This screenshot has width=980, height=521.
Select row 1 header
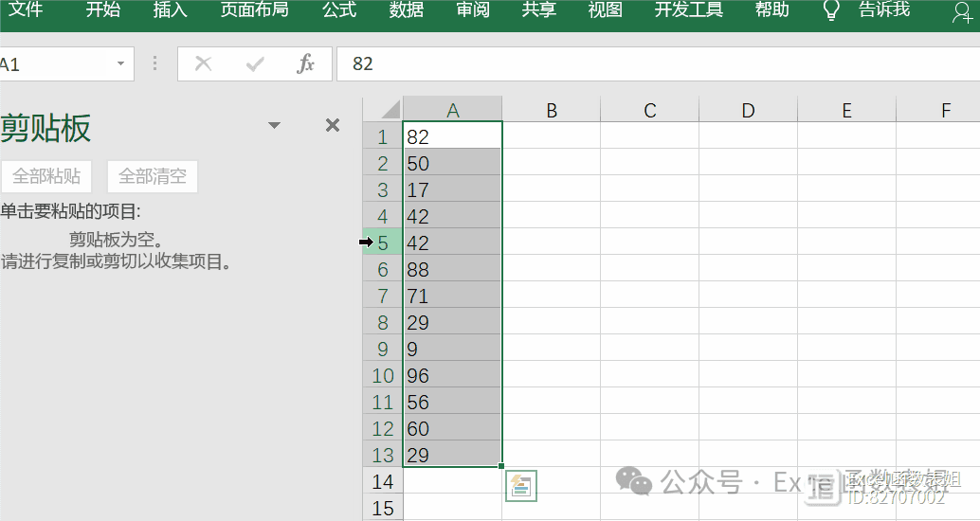[x=383, y=136]
